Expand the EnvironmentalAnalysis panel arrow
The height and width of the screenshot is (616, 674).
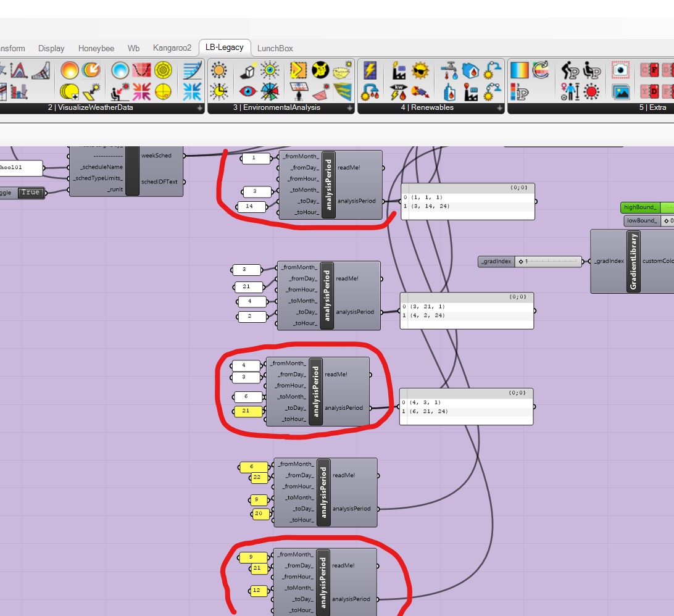(350, 108)
